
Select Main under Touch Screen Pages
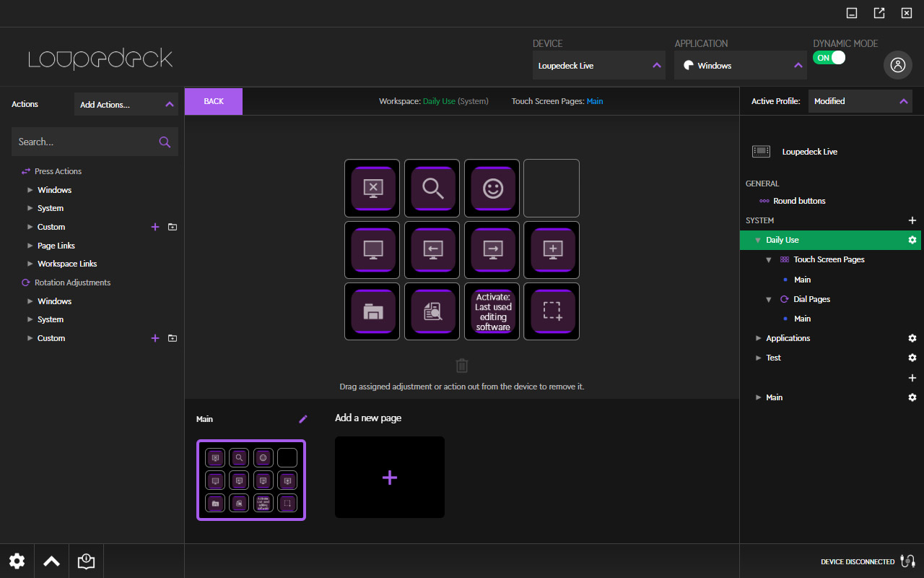802,280
